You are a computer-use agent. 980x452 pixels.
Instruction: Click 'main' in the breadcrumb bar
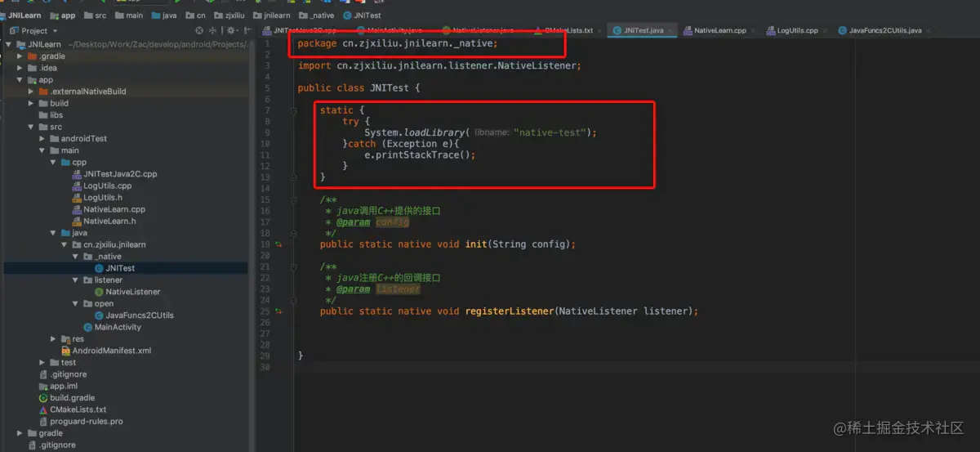(135, 15)
